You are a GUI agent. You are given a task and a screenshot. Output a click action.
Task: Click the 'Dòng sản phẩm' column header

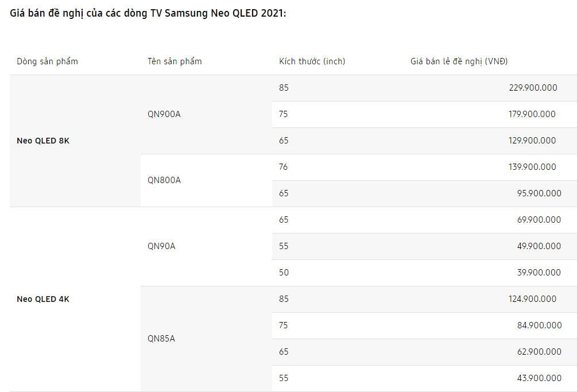[47, 61]
